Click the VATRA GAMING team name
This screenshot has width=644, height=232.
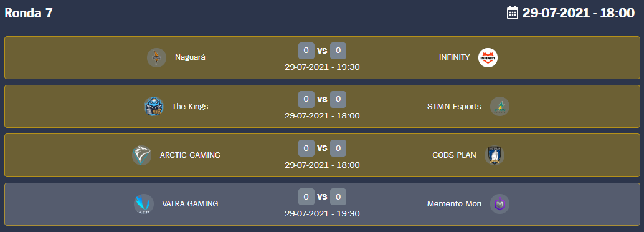pyautogui.click(x=190, y=203)
